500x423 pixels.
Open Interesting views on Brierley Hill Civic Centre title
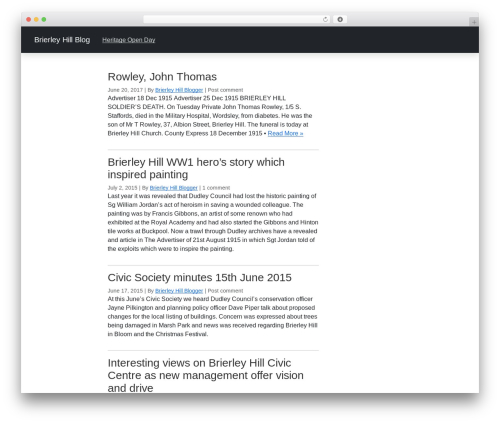[x=205, y=375]
